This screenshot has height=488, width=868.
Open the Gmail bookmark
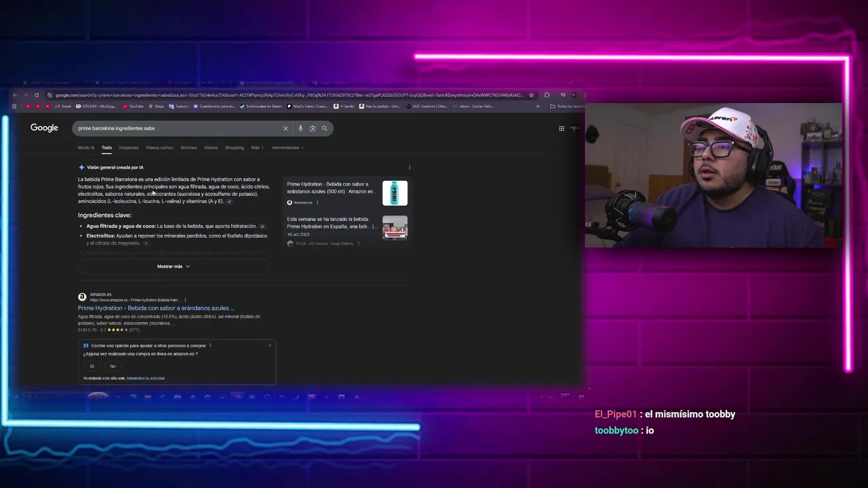tap(63, 106)
